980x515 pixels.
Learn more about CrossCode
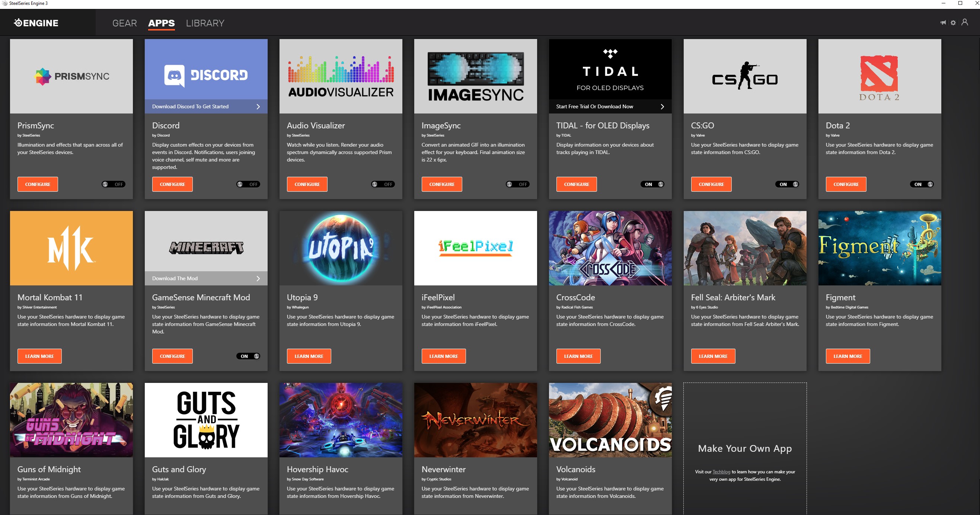click(578, 356)
